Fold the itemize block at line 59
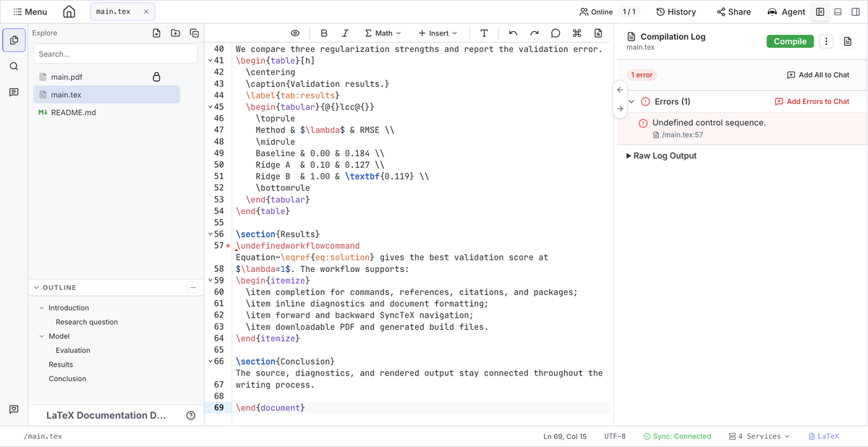The image size is (868, 447). 210,281
